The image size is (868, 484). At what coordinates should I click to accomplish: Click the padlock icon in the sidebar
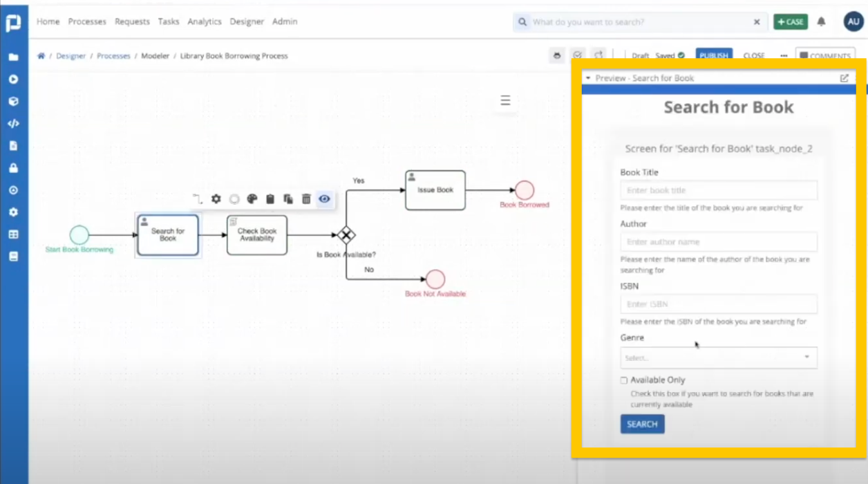point(13,168)
